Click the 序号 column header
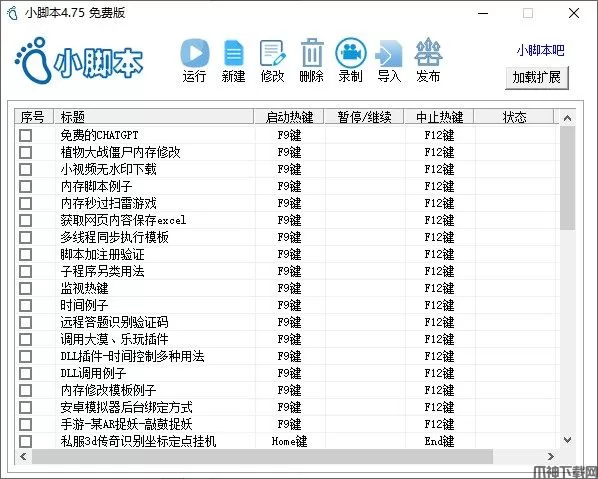This screenshot has width=598, height=479. click(x=34, y=117)
